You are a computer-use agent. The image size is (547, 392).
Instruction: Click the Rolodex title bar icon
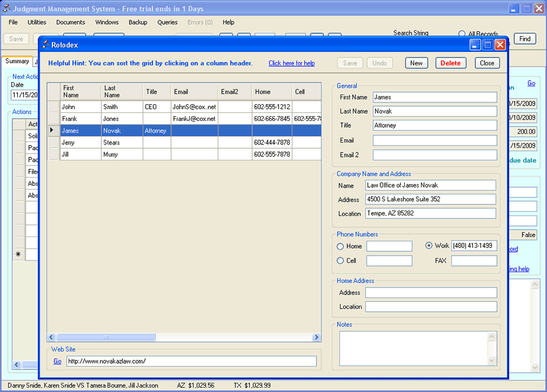(x=45, y=44)
